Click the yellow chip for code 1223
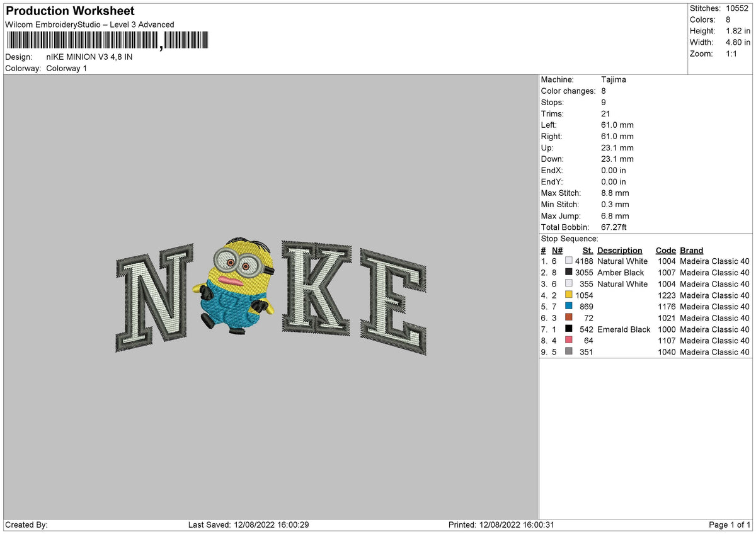This screenshot has height=534, width=756. coord(569,295)
